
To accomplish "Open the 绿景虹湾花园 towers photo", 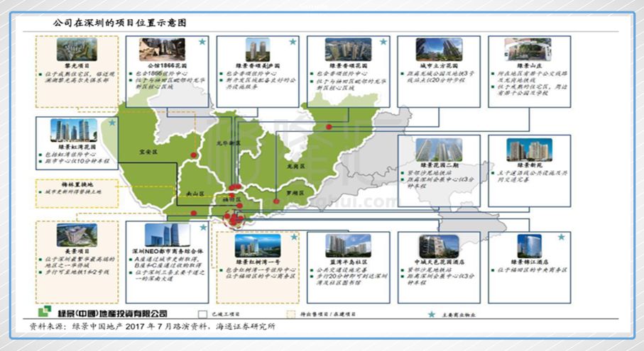I will pos(74,130).
